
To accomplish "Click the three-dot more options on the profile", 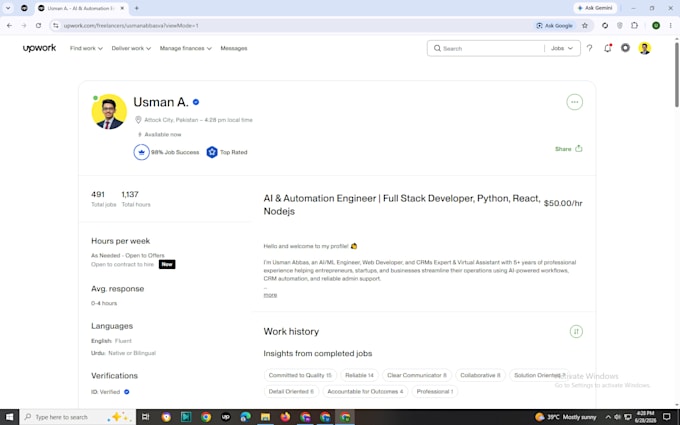I will tap(575, 102).
